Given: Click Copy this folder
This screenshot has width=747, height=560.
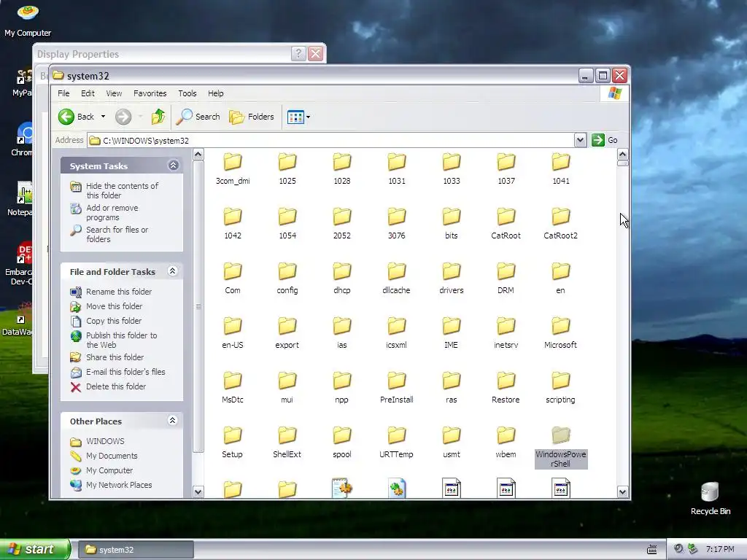Looking at the screenshot, I should pyautogui.click(x=113, y=321).
